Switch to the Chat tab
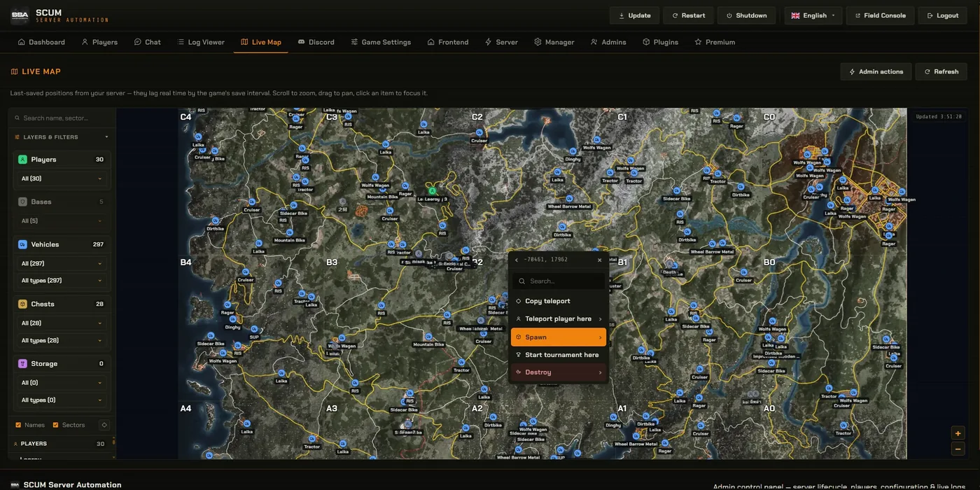This screenshot has width=980, height=490. click(x=148, y=42)
